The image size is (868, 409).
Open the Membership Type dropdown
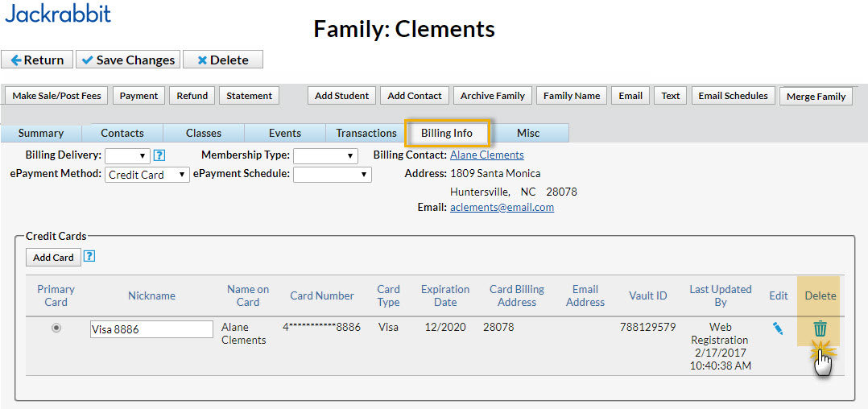325,155
